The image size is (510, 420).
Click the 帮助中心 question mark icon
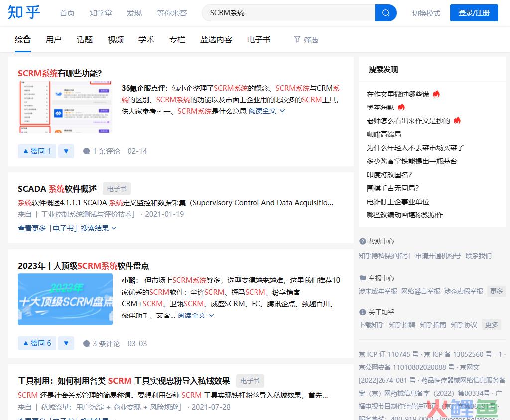[x=363, y=241]
